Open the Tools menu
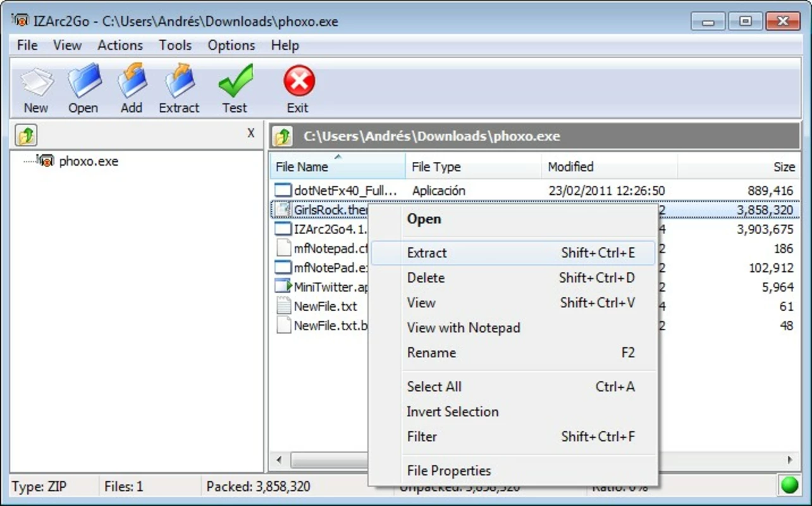 (x=175, y=46)
